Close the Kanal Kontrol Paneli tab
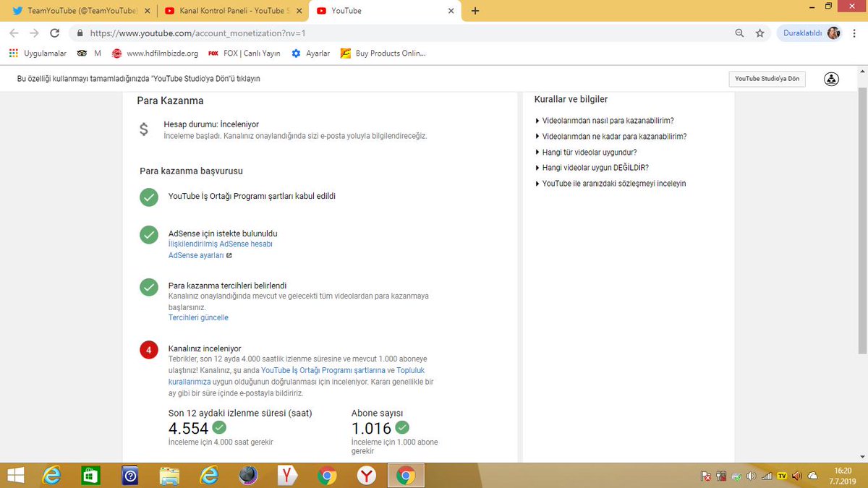Image resolution: width=868 pixels, height=488 pixels. pyautogui.click(x=299, y=11)
